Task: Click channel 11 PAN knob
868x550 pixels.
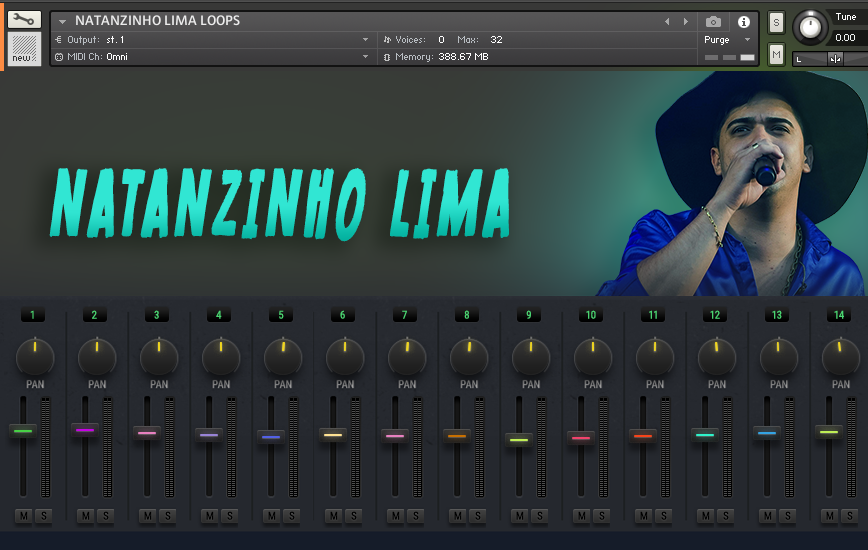Action: coord(655,357)
